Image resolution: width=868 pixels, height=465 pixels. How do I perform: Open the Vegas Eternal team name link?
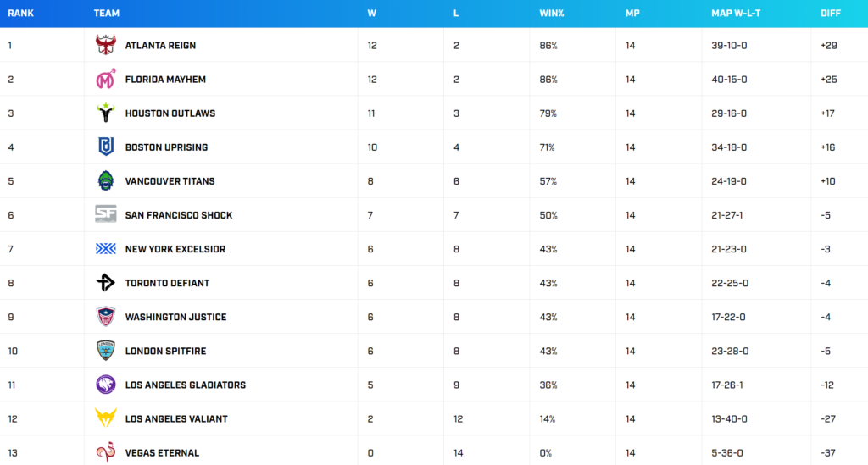click(162, 453)
